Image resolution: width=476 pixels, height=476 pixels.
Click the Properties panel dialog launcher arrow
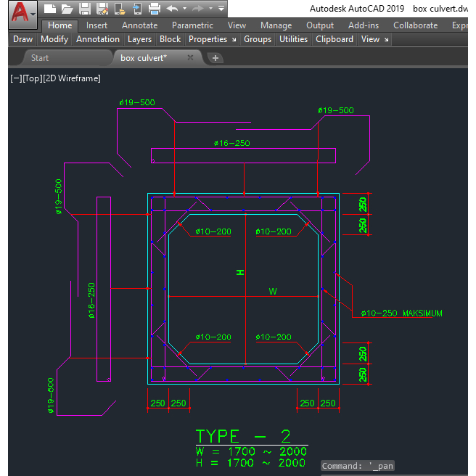[234, 40]
